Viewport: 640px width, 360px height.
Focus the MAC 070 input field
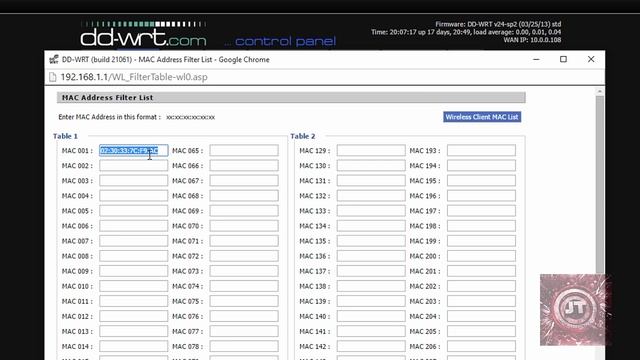click(244, 226)
